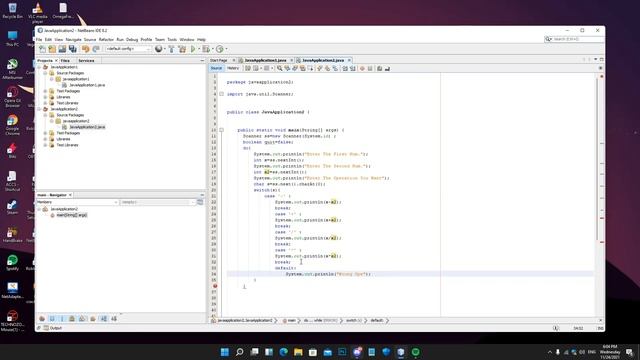Image resolution: width=640 pixels, height=360 pixels.
Task: Open the Debug menu
Action: click(x=132, y=40)
